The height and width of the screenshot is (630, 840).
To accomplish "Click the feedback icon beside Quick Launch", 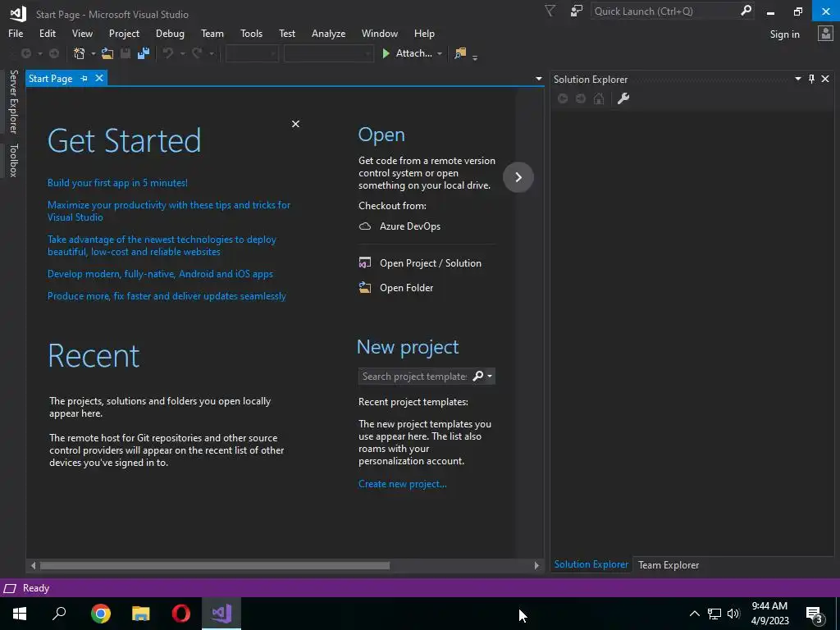I will coord(577,11).
